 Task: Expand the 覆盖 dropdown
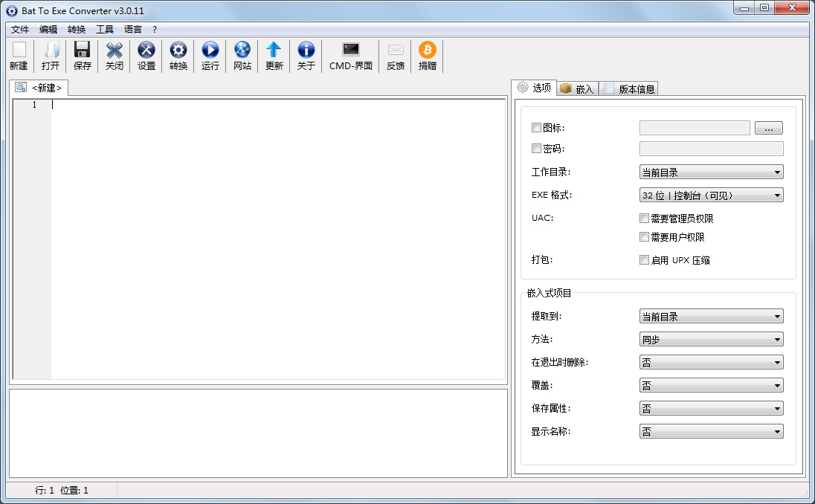click(x=711, y=385)
